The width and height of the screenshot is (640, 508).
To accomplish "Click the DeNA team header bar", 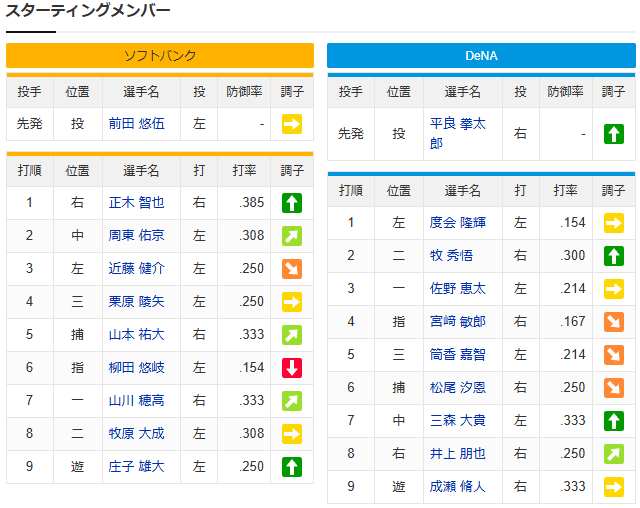I will (x=481, y=55).
